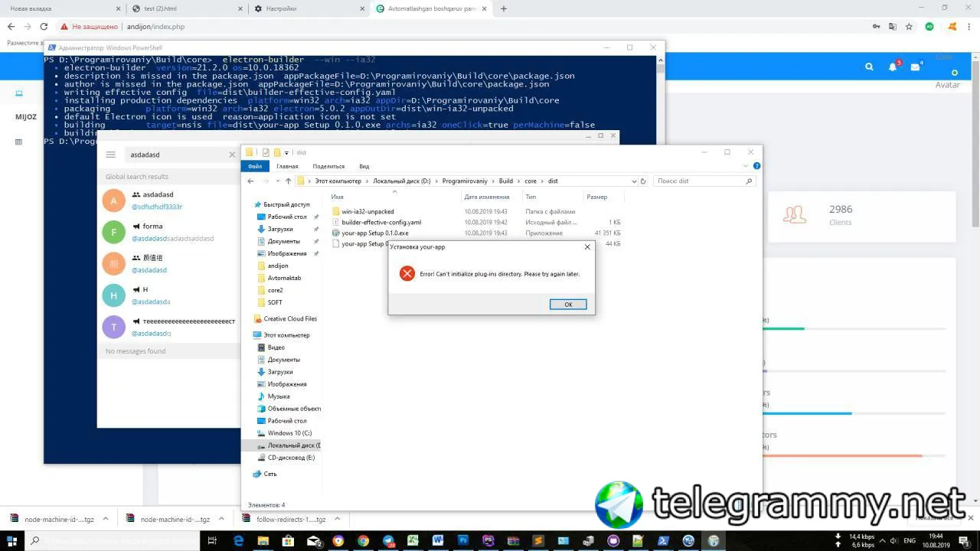
Task: Select your-app Setup 0.1.0.exe file
Action: coord(375,233)
